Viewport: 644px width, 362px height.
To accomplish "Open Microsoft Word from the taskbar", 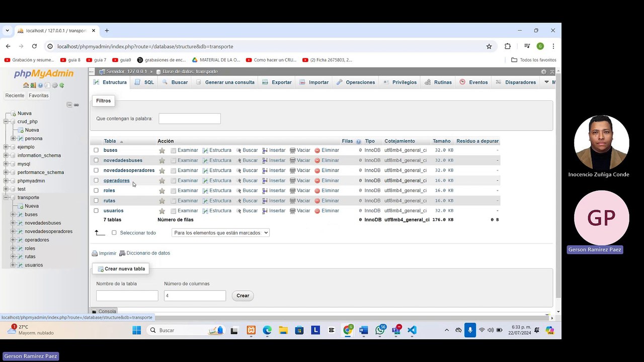I will [364, 330].
